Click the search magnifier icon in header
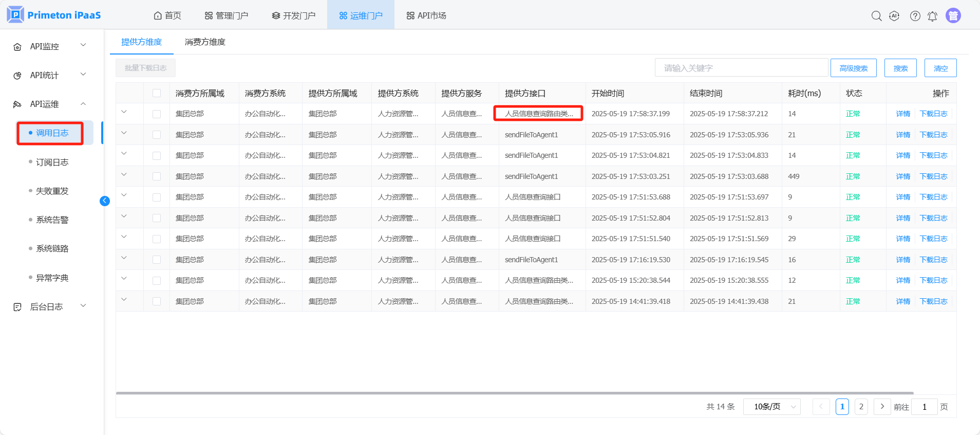 pyautogui.click(x=876, y=16)
